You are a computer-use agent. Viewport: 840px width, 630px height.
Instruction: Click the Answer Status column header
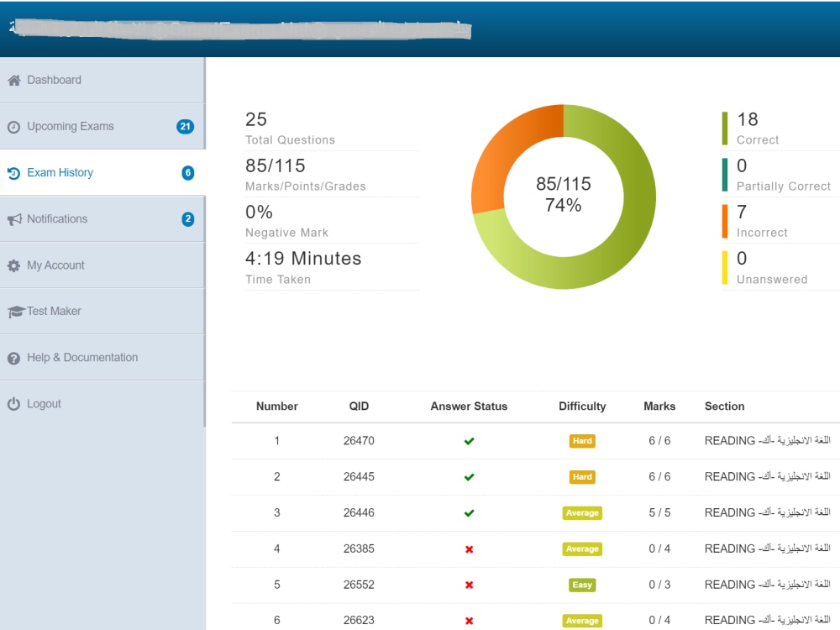point(469,406)
